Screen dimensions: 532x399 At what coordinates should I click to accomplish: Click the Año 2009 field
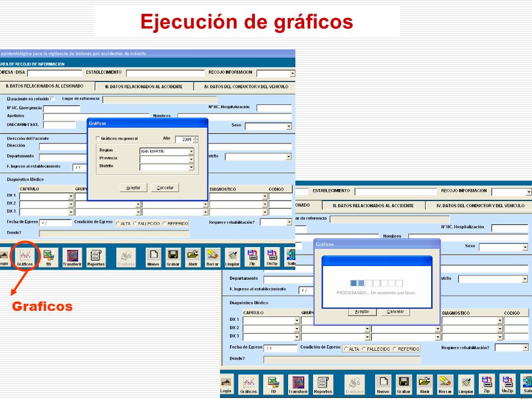(x=184, y=140)
